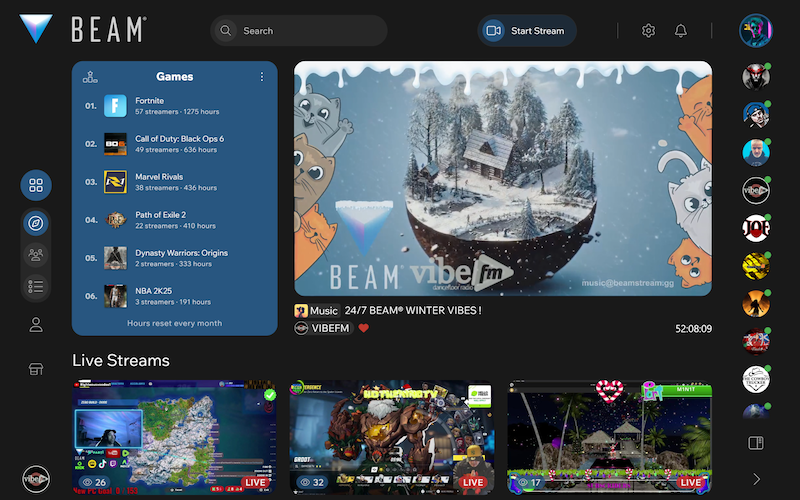Expand the right rail with the chevron arrow
Screen dimensions: 800x500
tap(756, 479)
